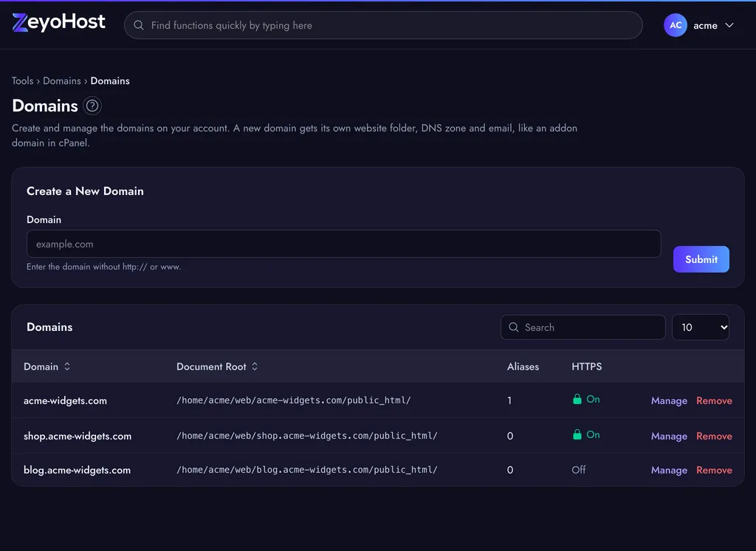This screenshot has width=756, height=551.
Task: Remove the shop.acme-widgets.com domain
Action: click(714, 437)
